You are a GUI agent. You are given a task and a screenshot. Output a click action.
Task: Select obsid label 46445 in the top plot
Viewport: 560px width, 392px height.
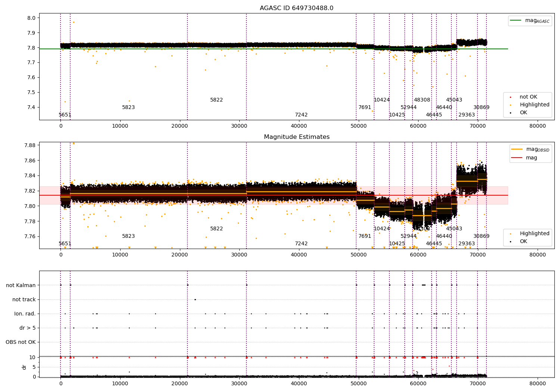point(434,115)
